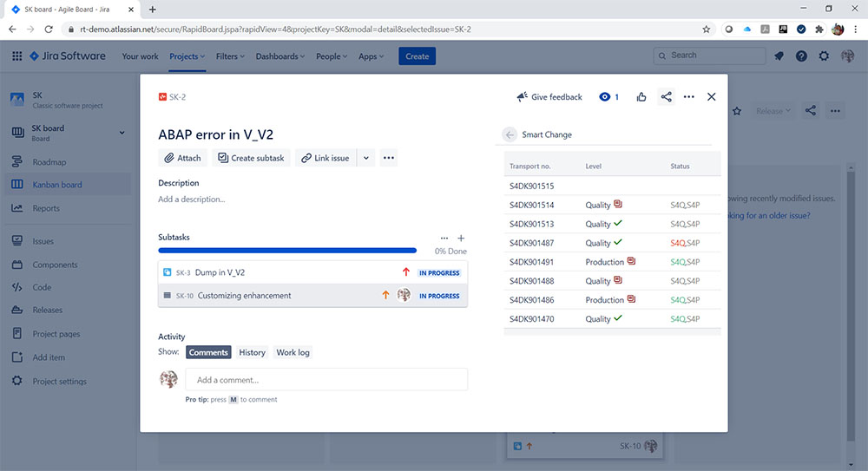Open Roadmap in the sidebar

pos(49,162)
